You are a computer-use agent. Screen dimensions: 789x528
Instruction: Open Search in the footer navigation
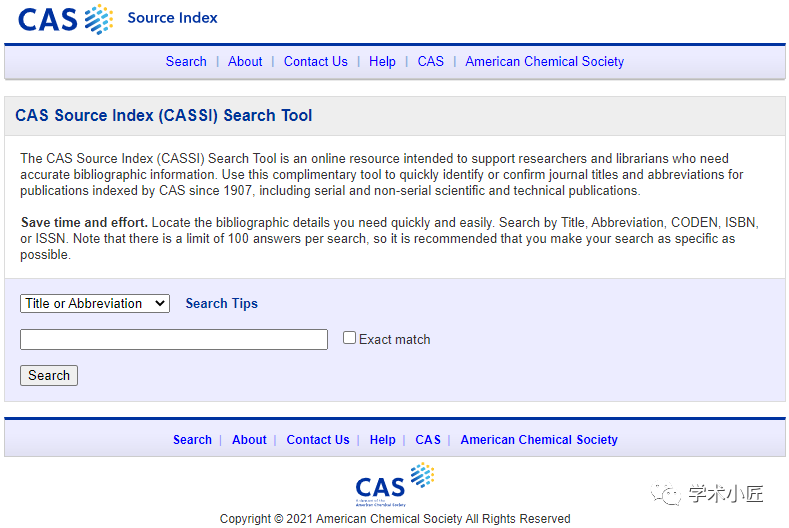(192, 439)
